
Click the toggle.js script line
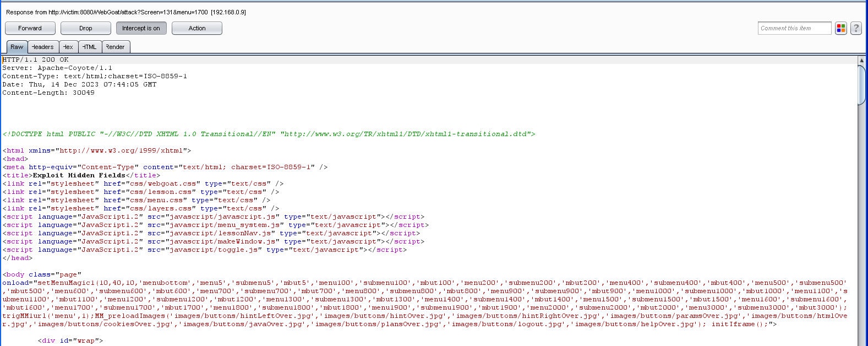[205, 250]
